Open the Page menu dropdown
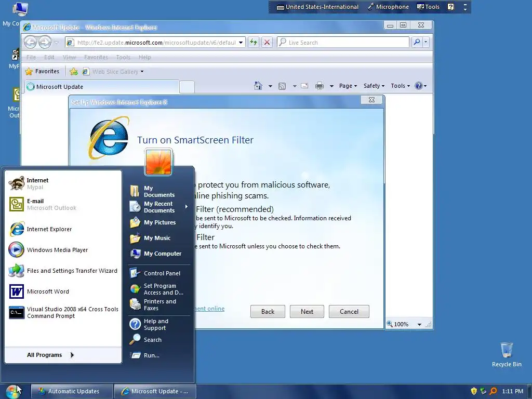532x399 pixels. (348, 86)
